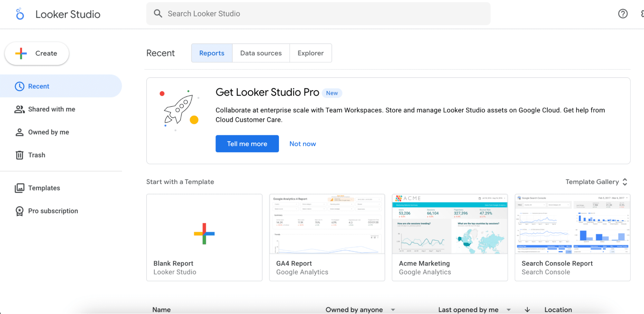The width and height of the screenshot is (644, 314).
Task: Click the sort direction down arrow icon
Action: click(527, 309)
